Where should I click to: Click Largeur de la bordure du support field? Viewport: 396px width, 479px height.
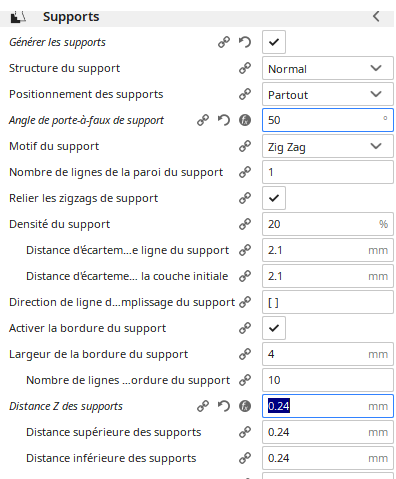click(x=328, y=354)
